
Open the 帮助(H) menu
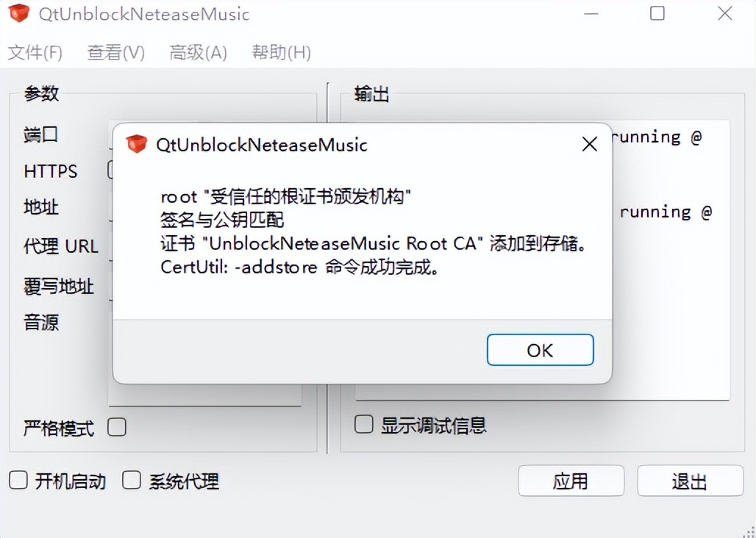coord(281,52)
